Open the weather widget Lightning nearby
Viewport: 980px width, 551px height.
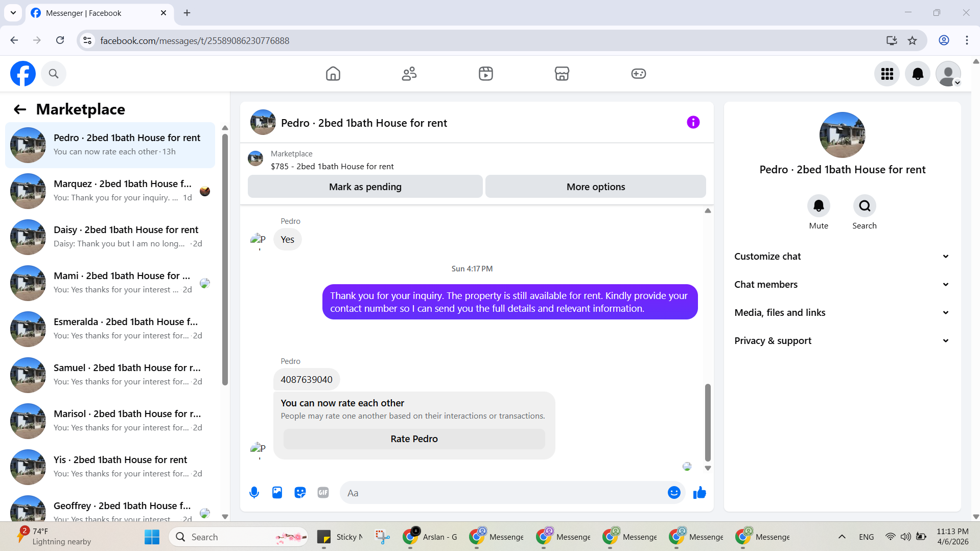coord(54,537)
